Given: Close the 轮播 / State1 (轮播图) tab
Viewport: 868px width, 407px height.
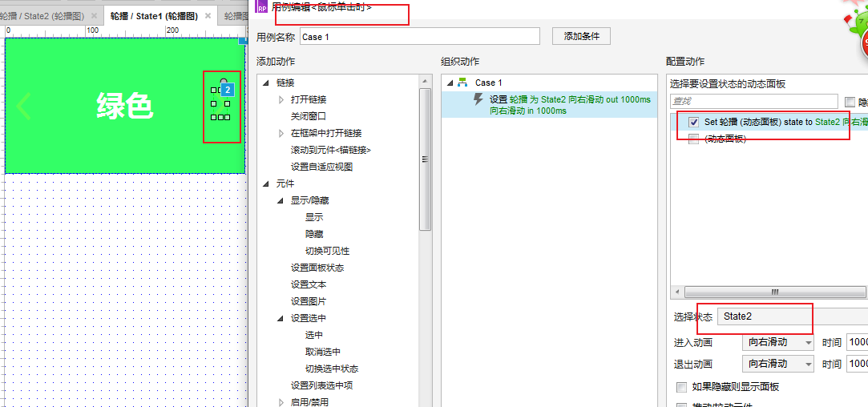Looking at the screenshot, I should point(208,15).
